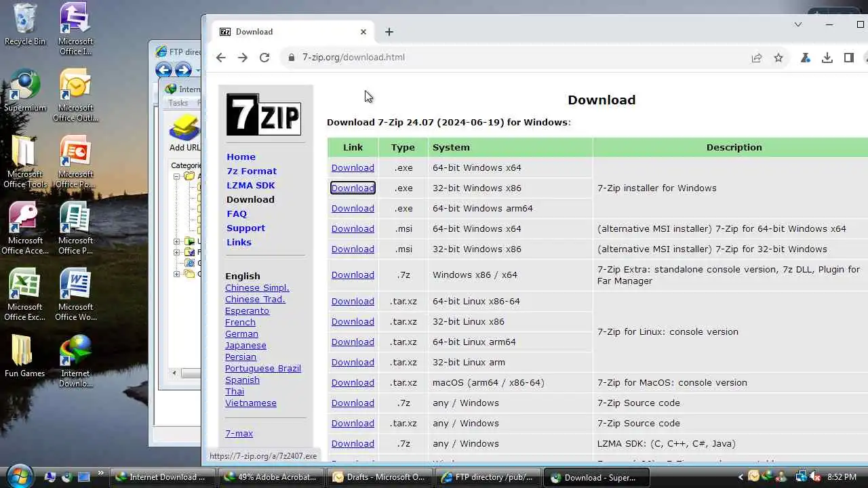Viewport: 868px width, 488px height.
Task: Switch language to Japanese
Action: (x=245, y=345)
